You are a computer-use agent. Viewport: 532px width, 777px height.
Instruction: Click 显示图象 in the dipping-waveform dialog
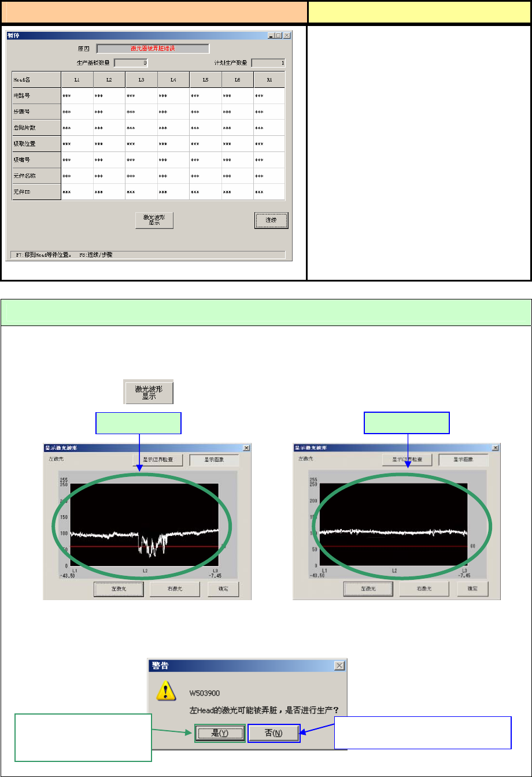[x=214, y=460]
